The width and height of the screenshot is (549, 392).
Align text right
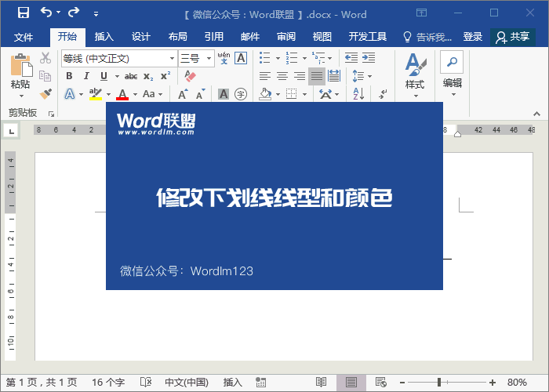[x=300, y=76]
